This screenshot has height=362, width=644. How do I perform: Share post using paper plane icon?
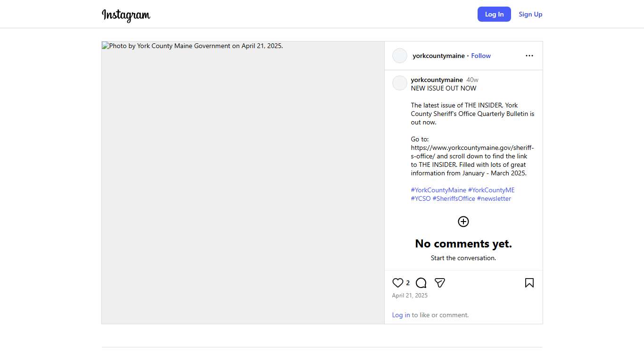[439, 283]
